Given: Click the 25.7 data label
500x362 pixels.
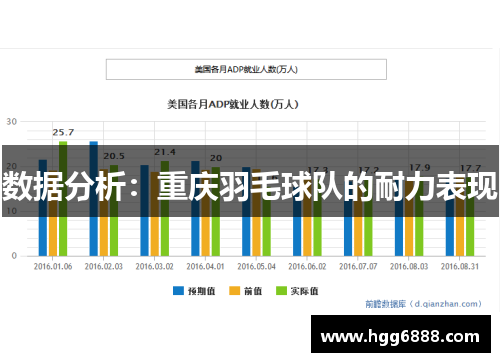Looking at the screenshot, I should click(x=63, y=133).
